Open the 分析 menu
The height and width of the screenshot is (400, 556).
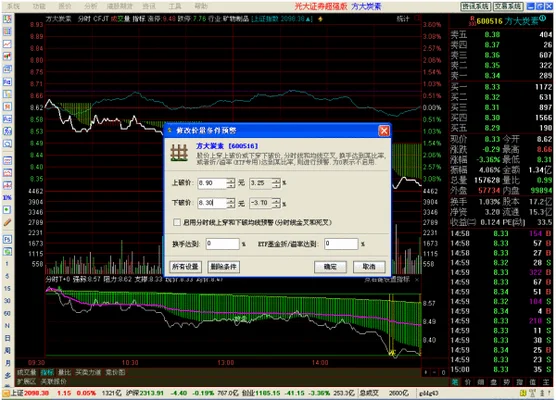click(x=90, y=6)
